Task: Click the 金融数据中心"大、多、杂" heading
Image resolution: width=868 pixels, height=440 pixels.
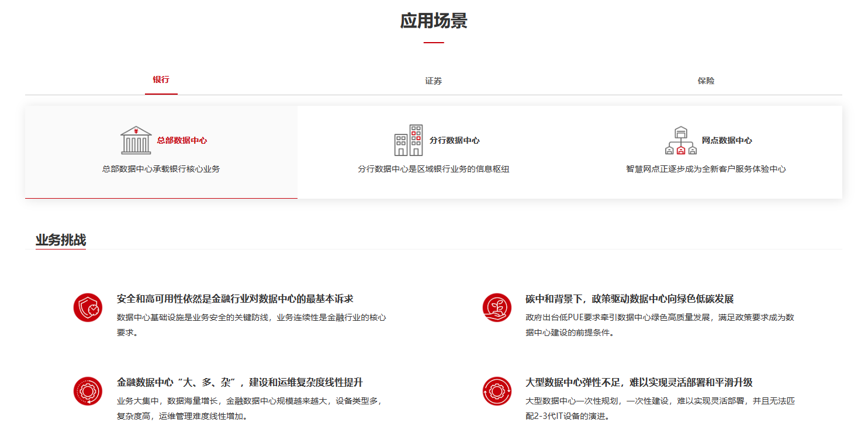Action: tap(240, 383)
